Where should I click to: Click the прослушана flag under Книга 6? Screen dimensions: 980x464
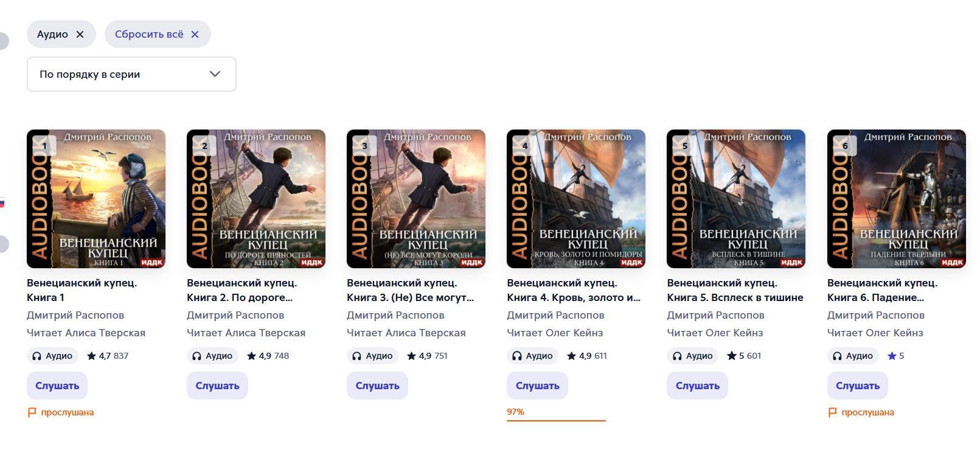[x=861, y=412]
